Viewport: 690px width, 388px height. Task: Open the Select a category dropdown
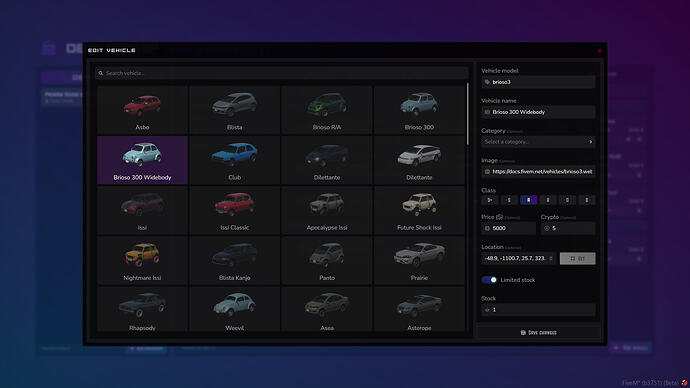(x=538, y=142)
